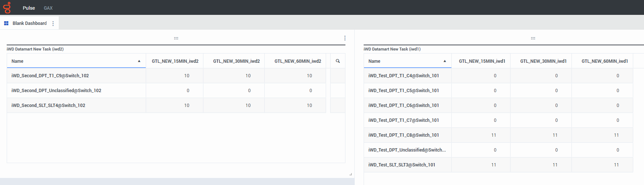Image resolution: width=644 pixels, height=185 pixels.
Task: Grab the iwd2 widget drag handle
Action: 176,38
